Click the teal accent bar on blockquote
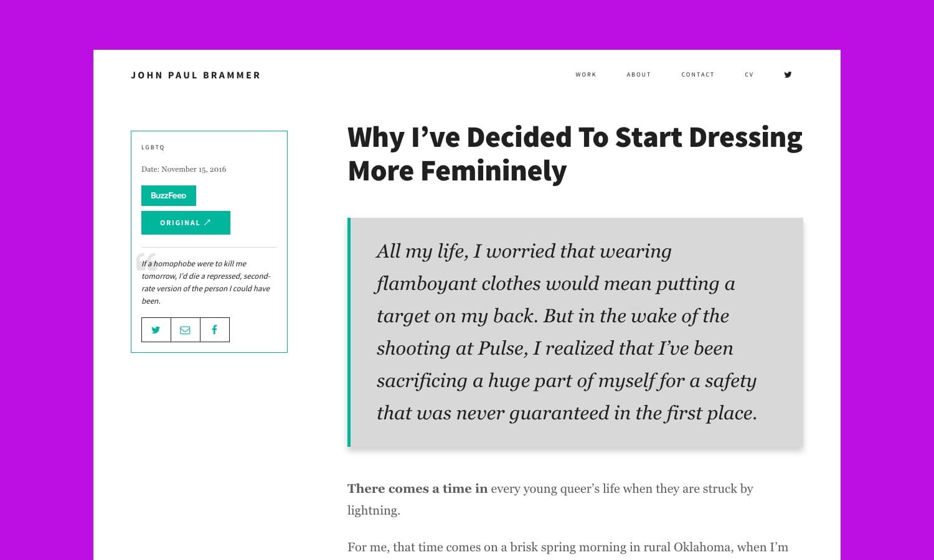This screenshot has width=934, height=560. point(349,332)
